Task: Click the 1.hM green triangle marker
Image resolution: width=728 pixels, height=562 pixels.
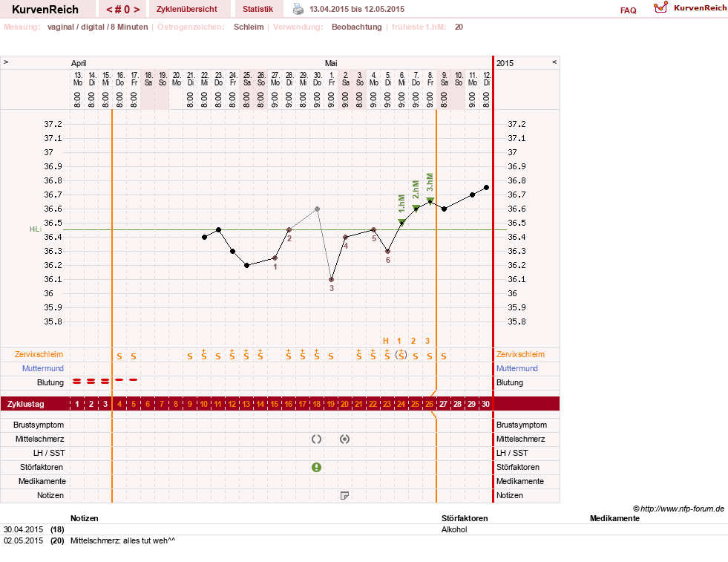Action: [402, 223]
